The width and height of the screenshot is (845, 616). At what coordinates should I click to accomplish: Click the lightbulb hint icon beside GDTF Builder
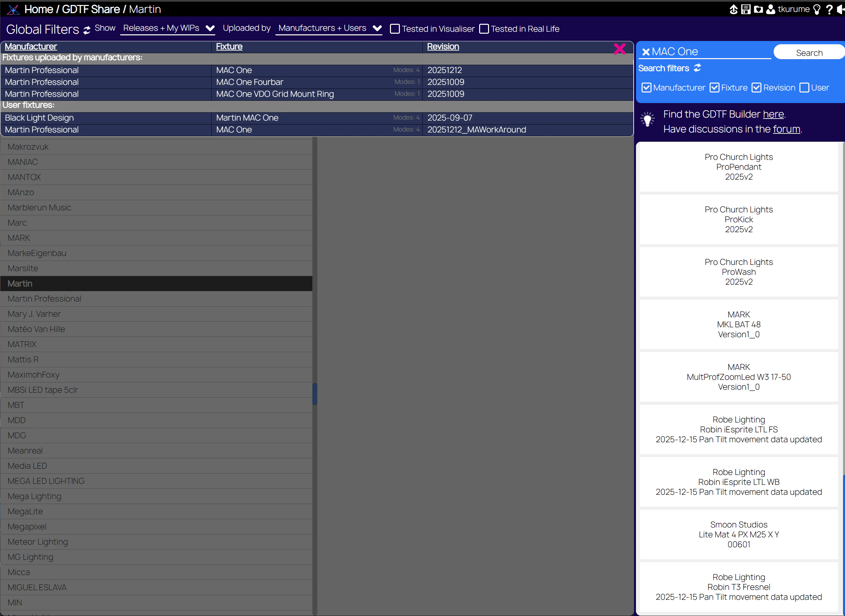point(648,119)
